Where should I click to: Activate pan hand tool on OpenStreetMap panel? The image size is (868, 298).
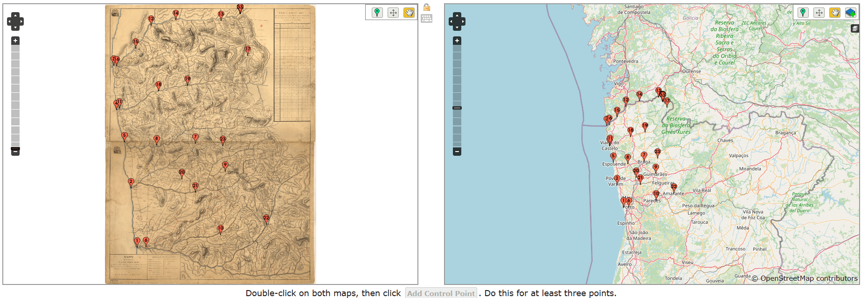click(x=835, y=13)
